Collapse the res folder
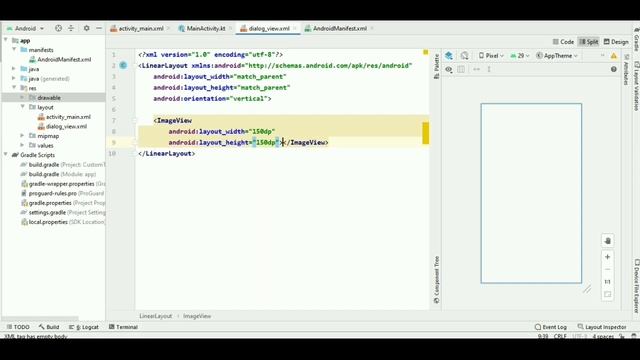 (x=14, y=87)
